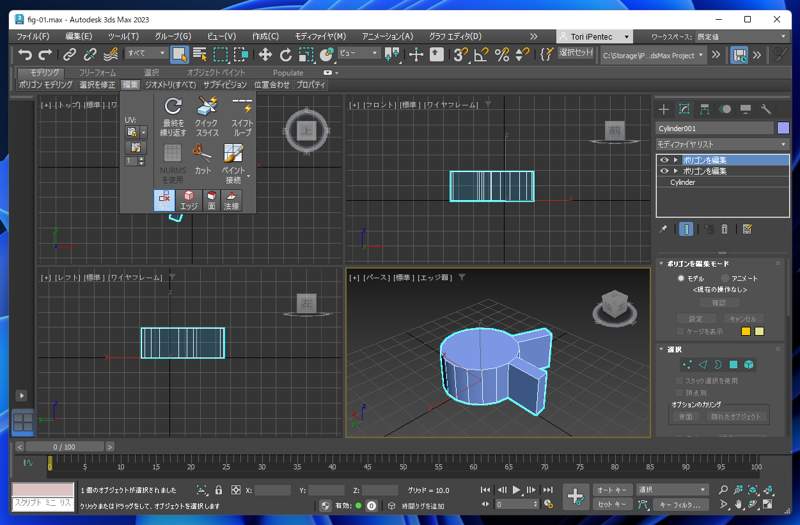The height and width of the screenshot is (525, 800).
Task: Remove modifier with the trash icon
Action: click(724, 229)
